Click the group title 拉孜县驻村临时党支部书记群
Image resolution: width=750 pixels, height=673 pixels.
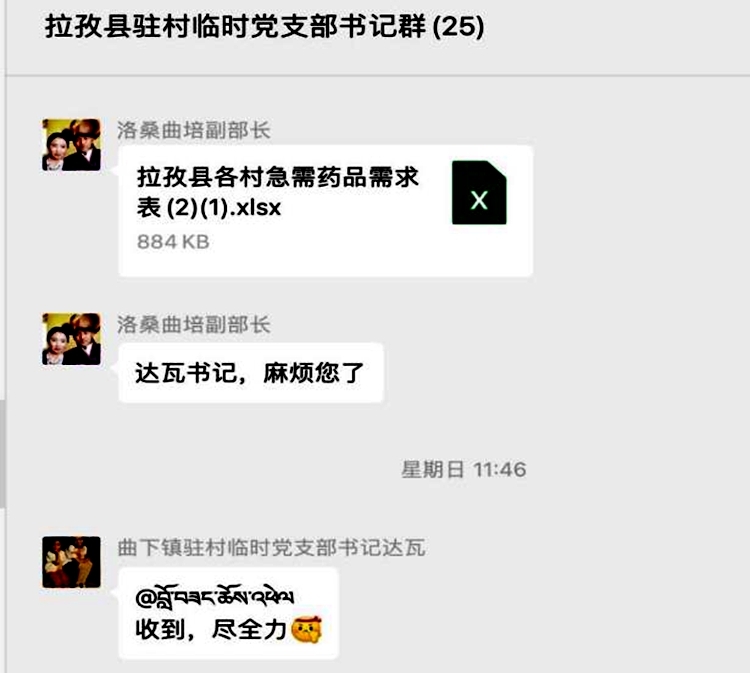[x=235, y=26]
